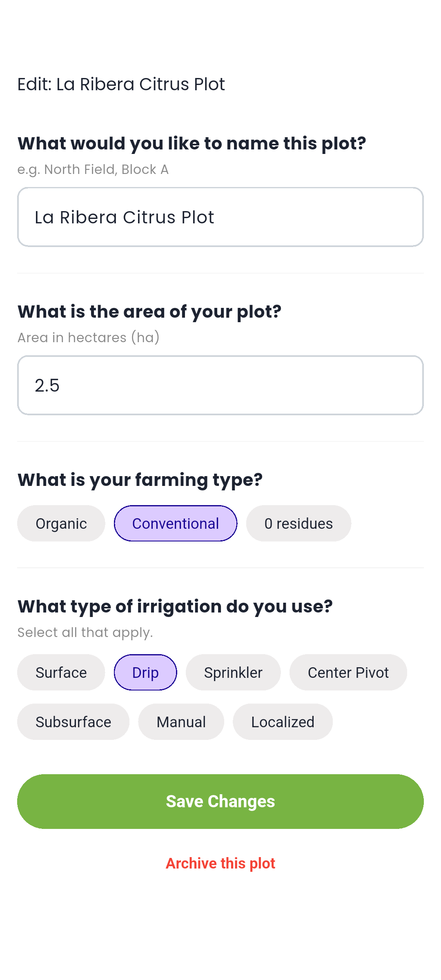Toggle the Center Pivot irrigation chip
Viewport: 441px width, 980px height.
click(x=348, y=673)
